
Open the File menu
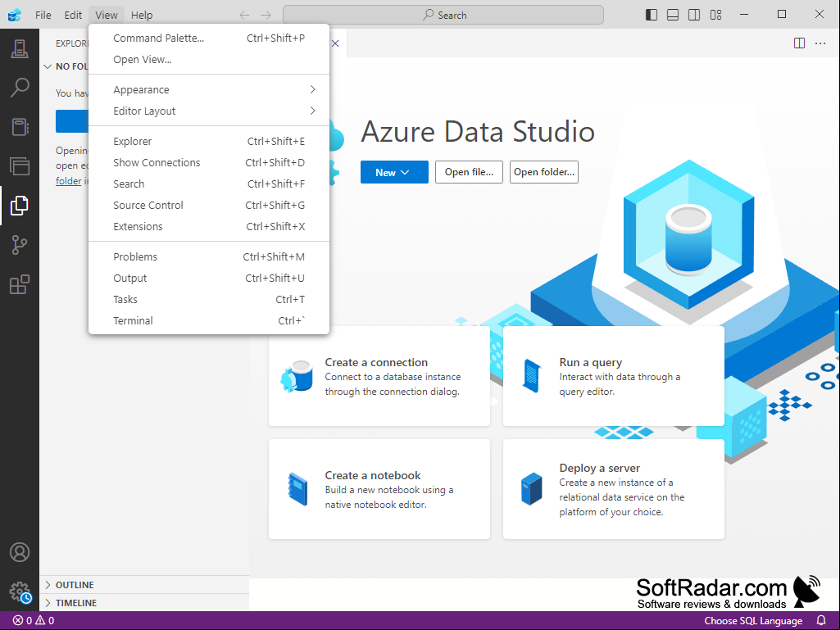[x=43, y=15]
